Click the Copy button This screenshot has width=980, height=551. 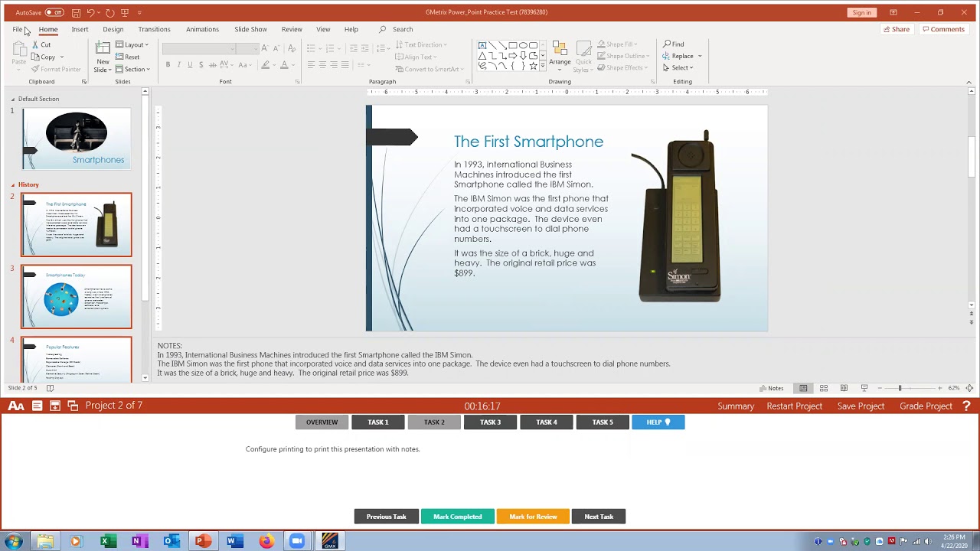click(44, 57)
